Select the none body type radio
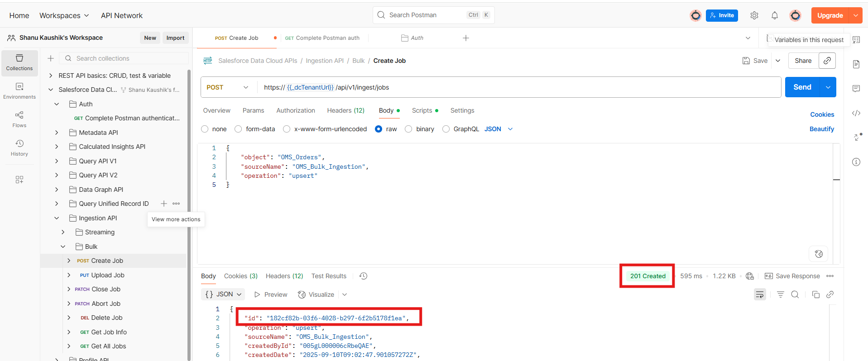Image resolution: width=868 pixels, height=361 pixels. click(205, 129)
